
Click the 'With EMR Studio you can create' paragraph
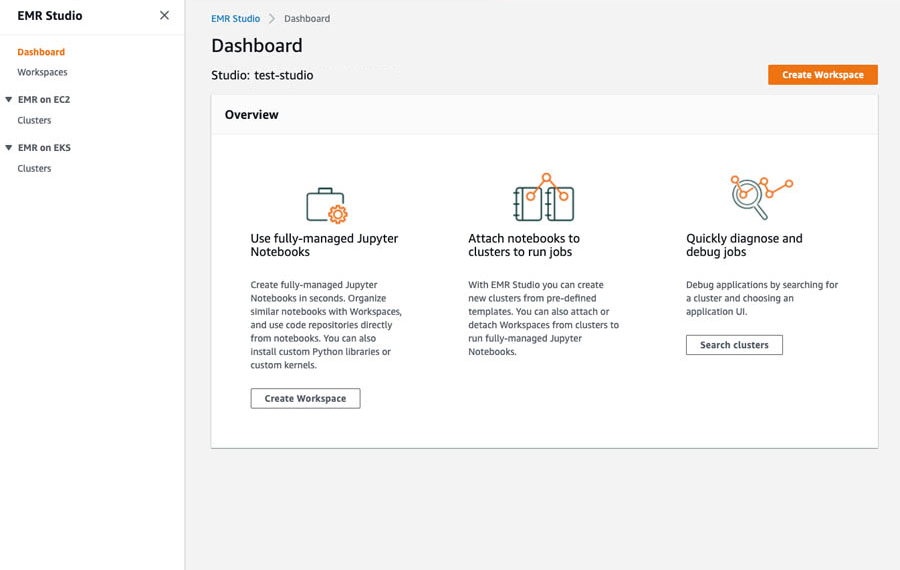pyautogui.click(x=544, y=318)
